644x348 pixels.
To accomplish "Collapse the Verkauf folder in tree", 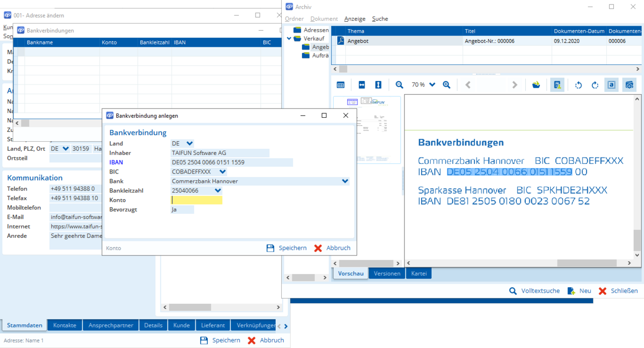I will [x=289, y=39].
